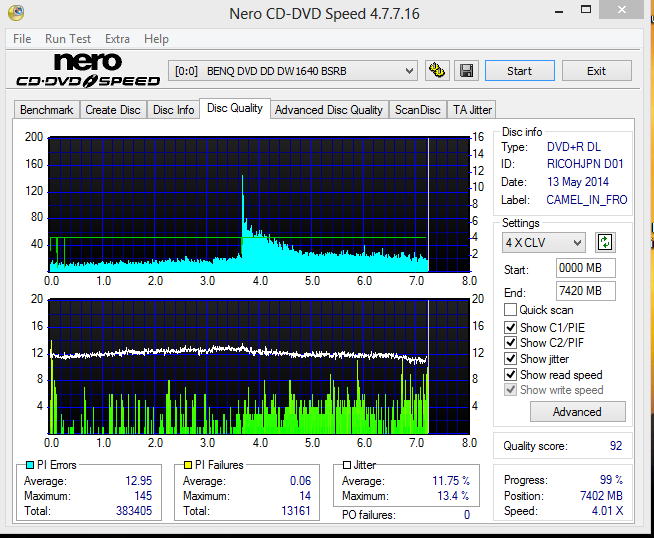
Task: Click the End position 7420 MB field
Action: click(x=586, y=291)
